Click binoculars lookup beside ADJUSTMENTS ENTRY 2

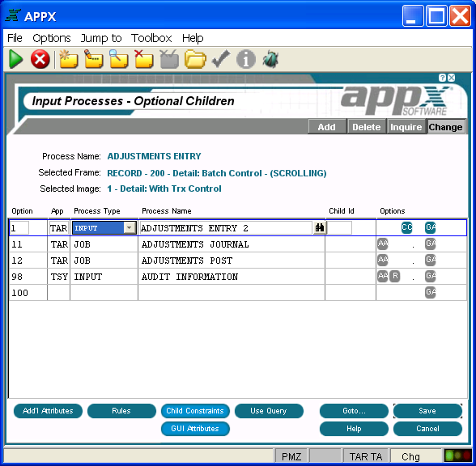pyautogui.click(x=319, y=227)
